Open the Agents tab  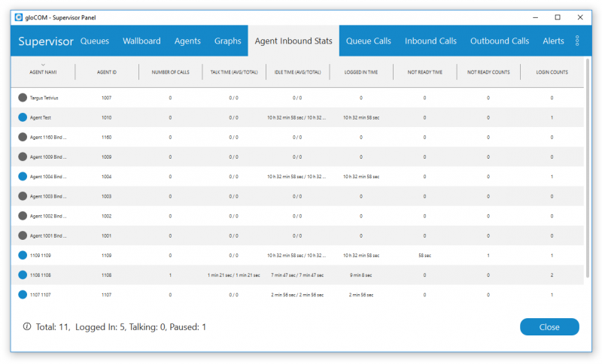(x=187, y=41)
